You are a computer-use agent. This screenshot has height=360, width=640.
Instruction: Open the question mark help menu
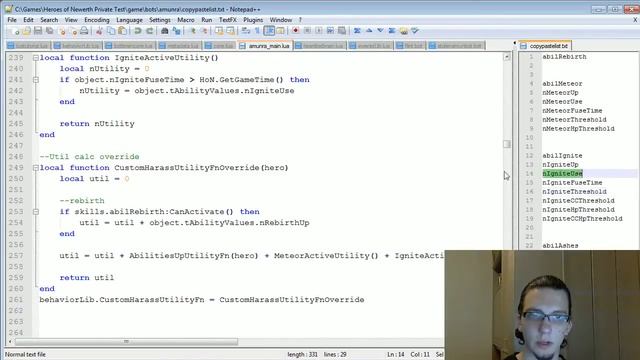pos(300,20)
